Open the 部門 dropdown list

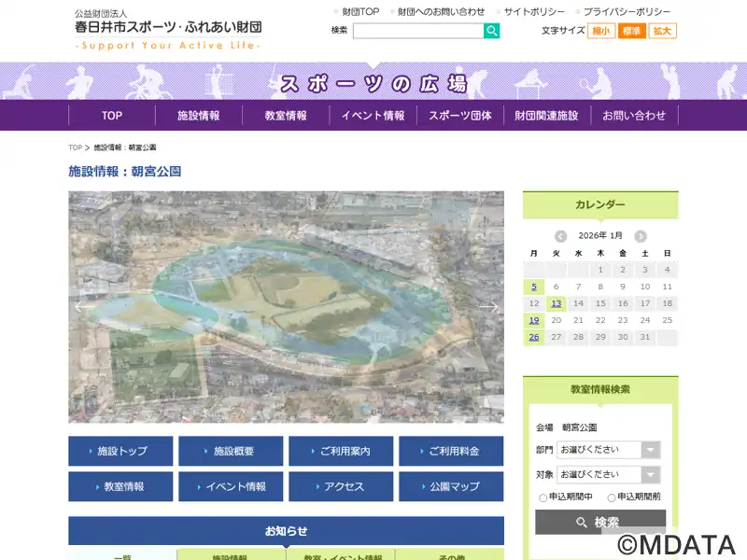(609, 450)
